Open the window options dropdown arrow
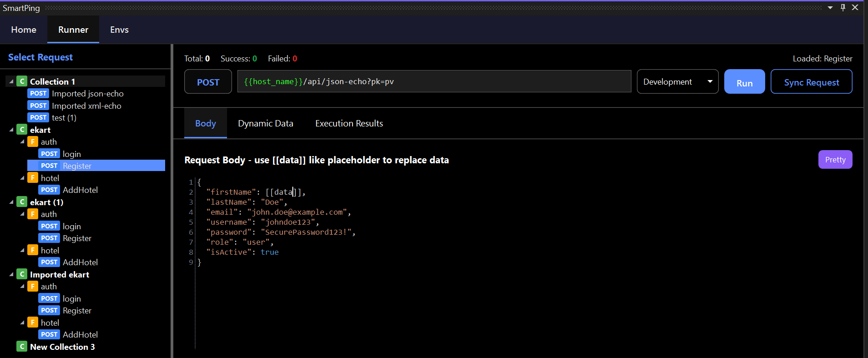 click(830, 8)
